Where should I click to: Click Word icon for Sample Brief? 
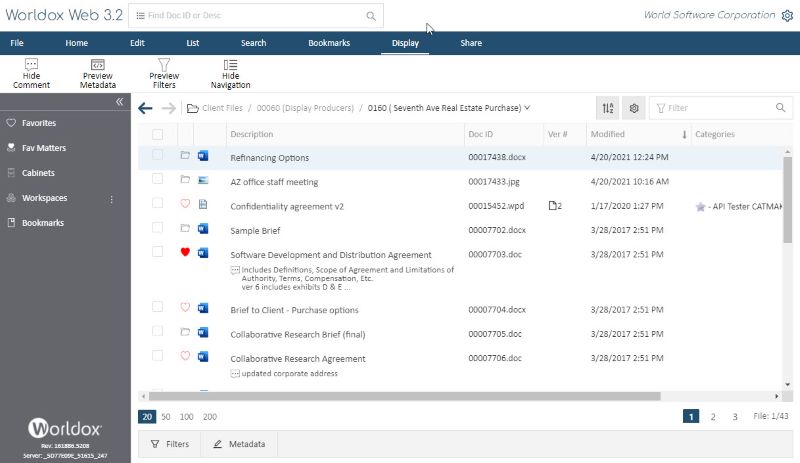click(203, 228)
